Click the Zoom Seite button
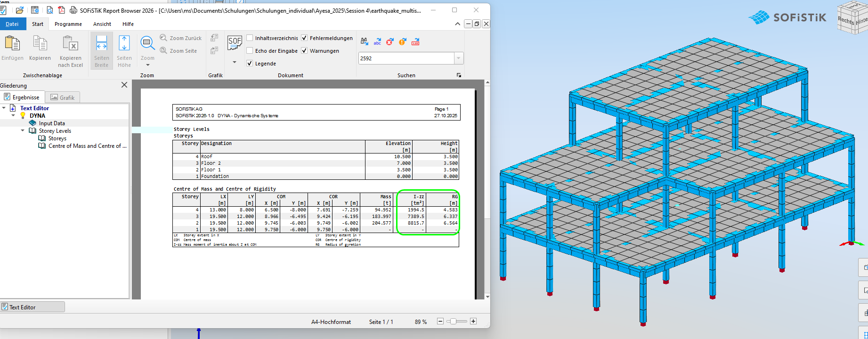The width and height of the screenshot is (868, 339). [178, 51]
